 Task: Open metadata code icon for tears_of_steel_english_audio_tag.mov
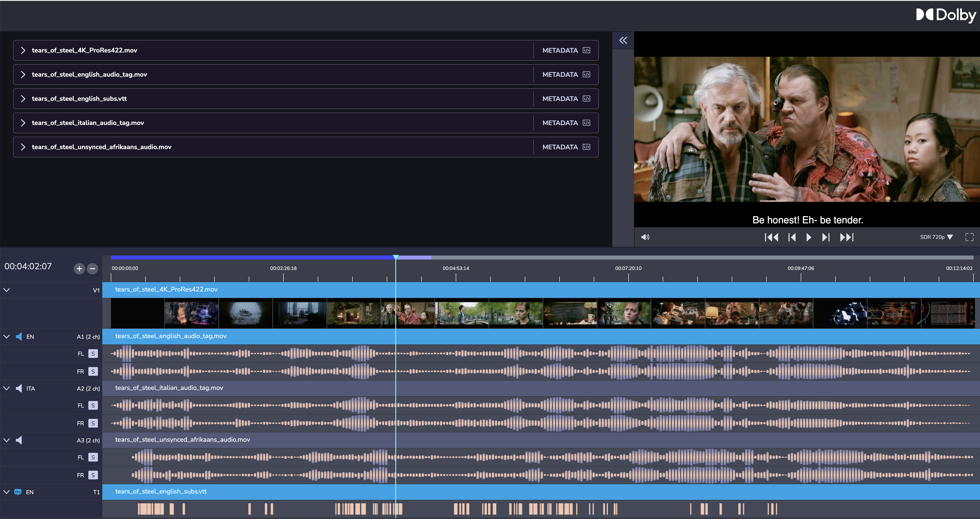pyautogui.click(x=586, y=75)
